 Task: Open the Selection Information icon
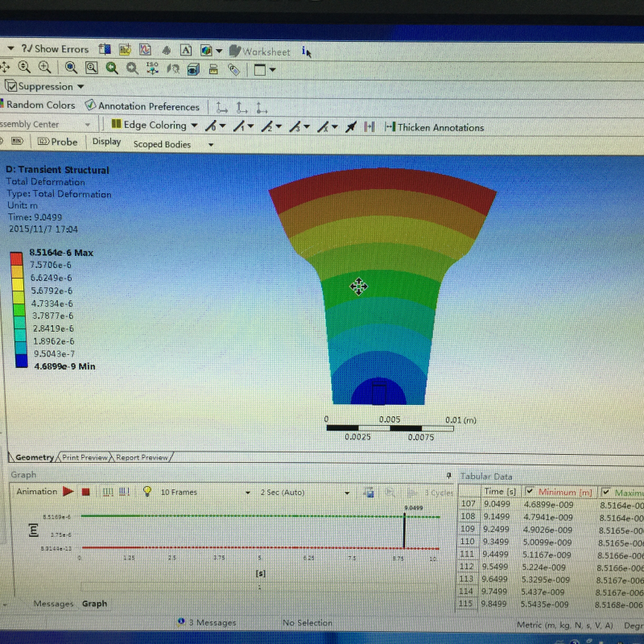coord(307,52)
